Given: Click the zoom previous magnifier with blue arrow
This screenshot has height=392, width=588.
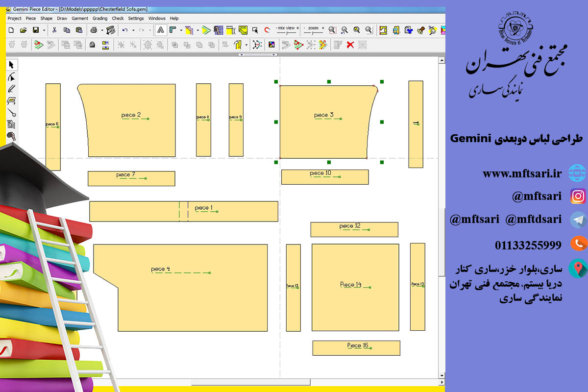Looking at the screenshot, I should click(x=344, y=30).
